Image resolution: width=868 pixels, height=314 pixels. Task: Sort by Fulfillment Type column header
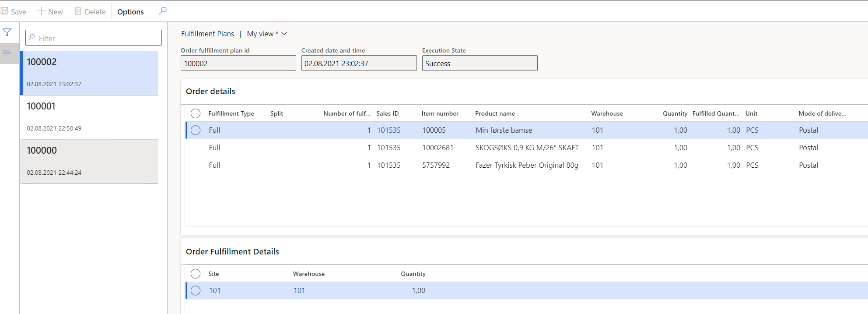click(231, 113)
